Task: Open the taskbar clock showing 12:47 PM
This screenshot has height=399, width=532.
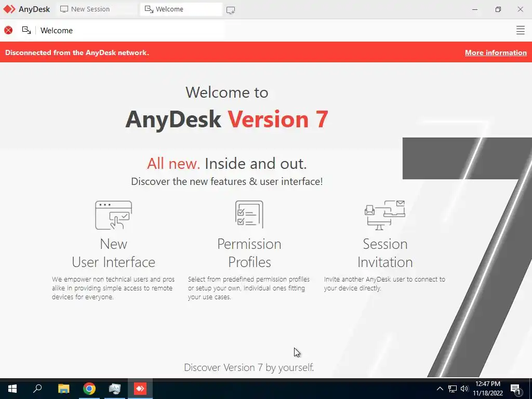Action: point(487,389)
